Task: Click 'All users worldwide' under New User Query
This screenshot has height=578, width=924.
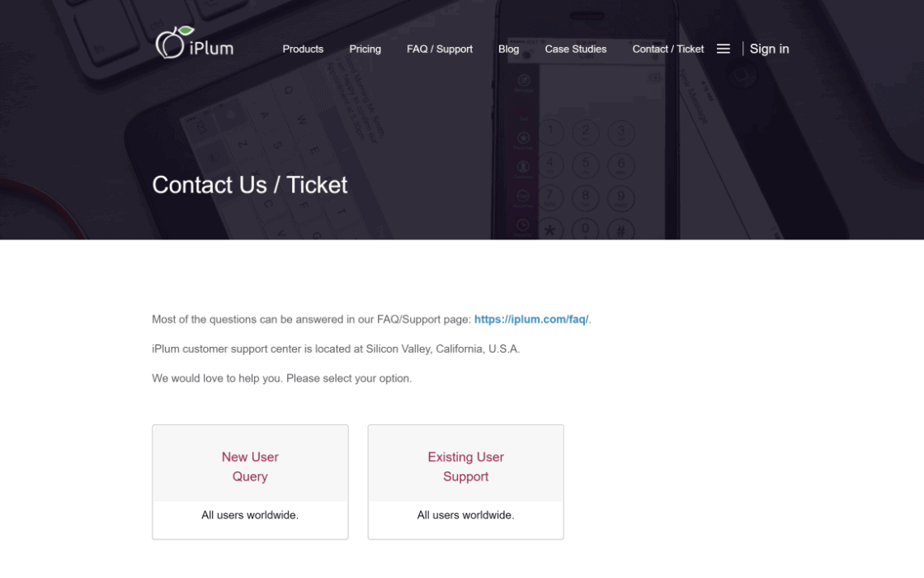Action: (x=250, y=514)
